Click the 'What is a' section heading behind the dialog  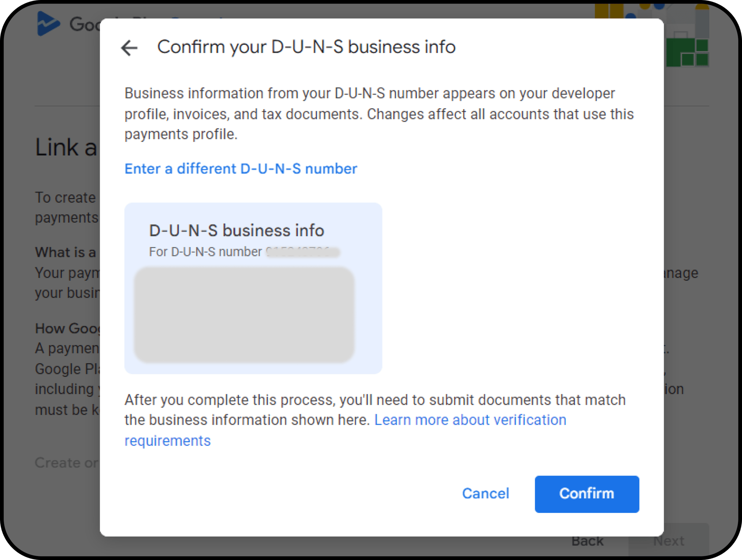tap(65, 252)
